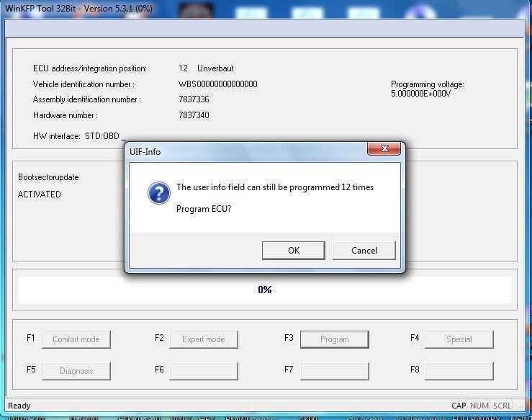
Task: Click OK to confirm programming the ECU
Action: 293,250
